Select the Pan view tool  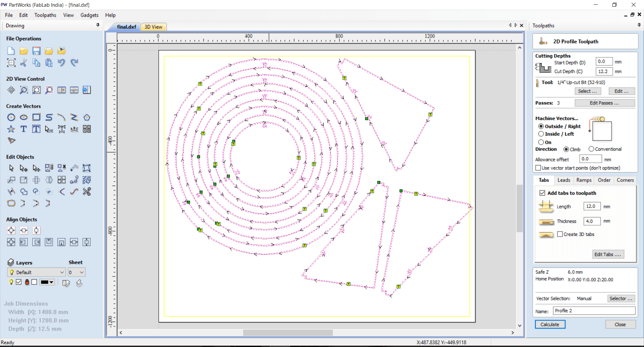[x=11, y=90]
